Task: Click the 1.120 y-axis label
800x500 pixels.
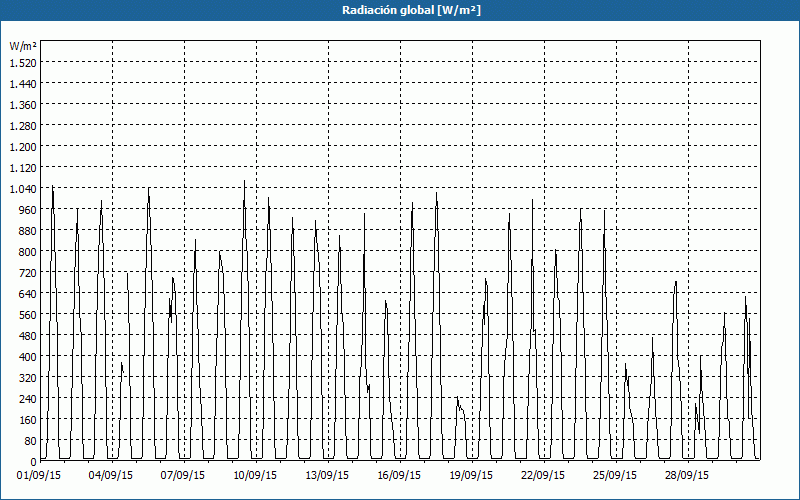Action: 23,167
